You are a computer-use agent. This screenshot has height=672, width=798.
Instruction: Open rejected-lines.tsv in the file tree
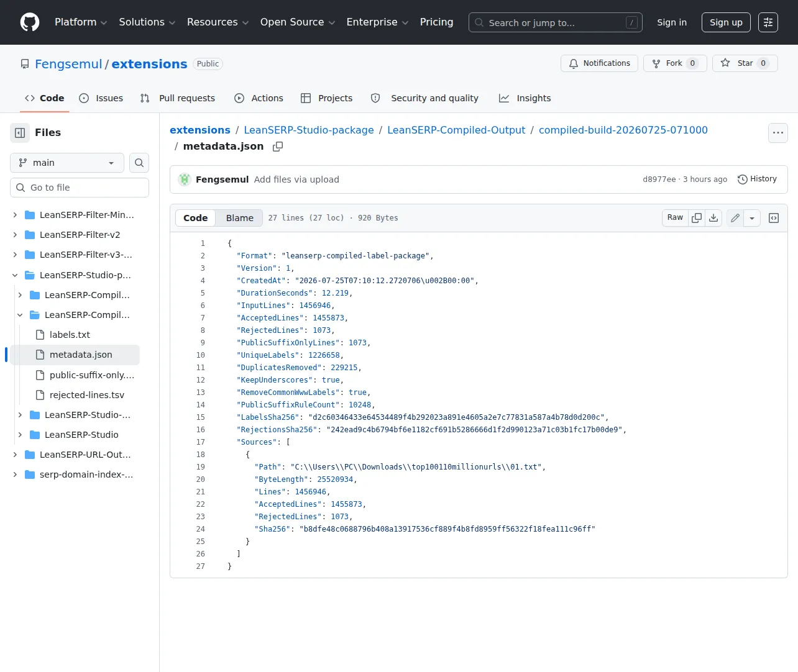[x=87, y=395]
